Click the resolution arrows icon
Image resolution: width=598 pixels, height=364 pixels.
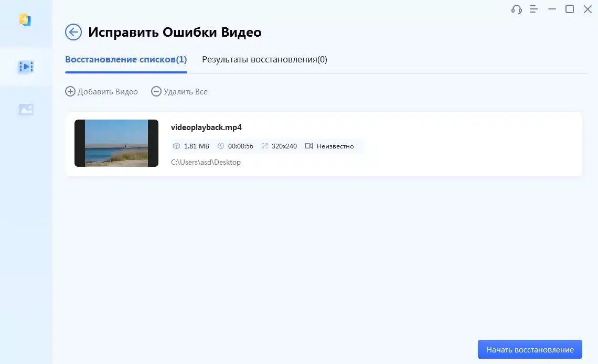264,146
